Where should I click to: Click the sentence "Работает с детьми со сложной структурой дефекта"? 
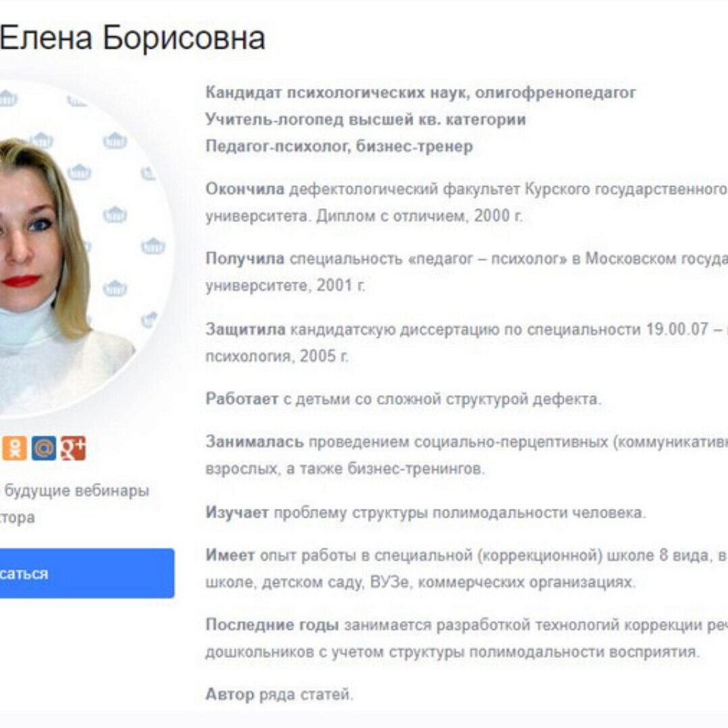tap(404, 399)
